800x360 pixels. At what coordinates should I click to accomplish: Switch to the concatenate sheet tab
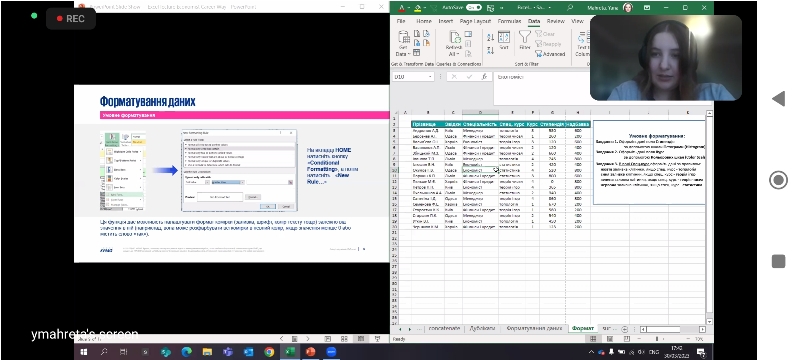(444, 328)
